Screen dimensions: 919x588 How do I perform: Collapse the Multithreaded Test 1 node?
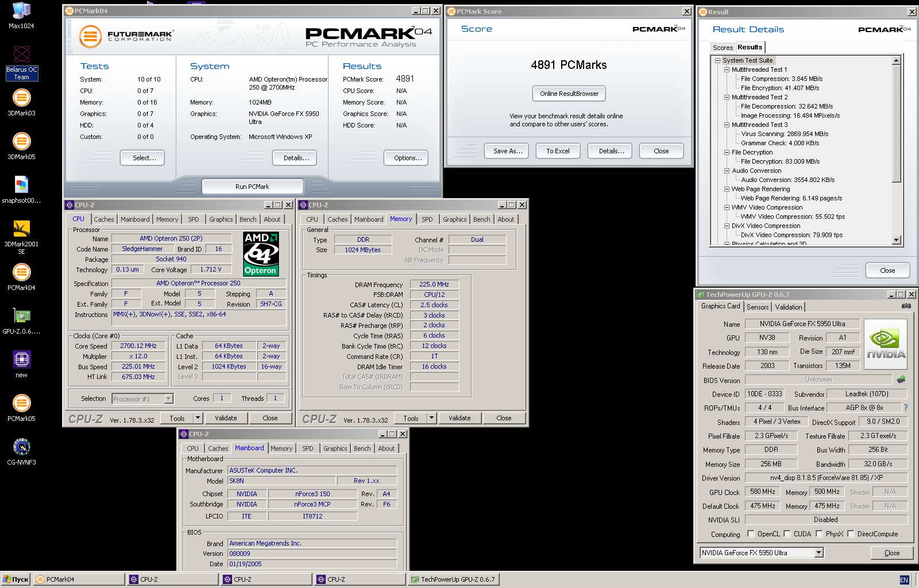click(727, 69)
